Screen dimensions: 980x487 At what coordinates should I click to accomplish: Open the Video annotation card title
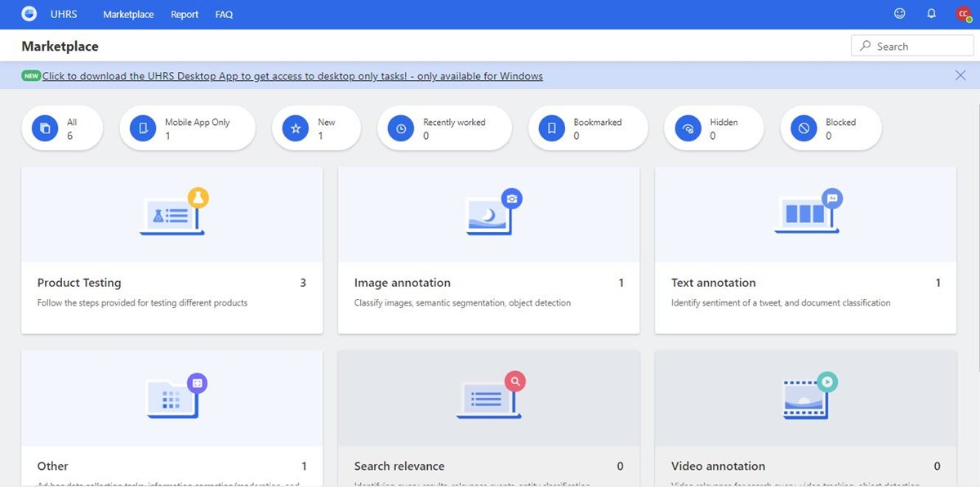(x=718, y=466)
